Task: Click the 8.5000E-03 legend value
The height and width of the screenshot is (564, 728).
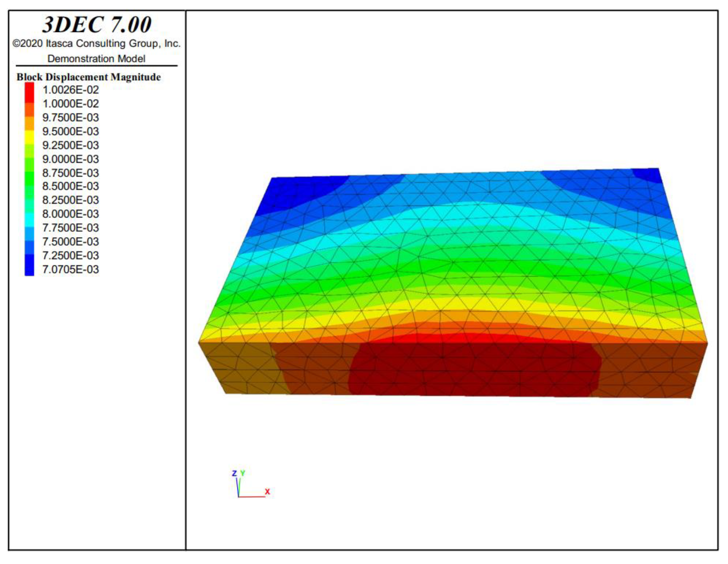Action: pos(71,186)
